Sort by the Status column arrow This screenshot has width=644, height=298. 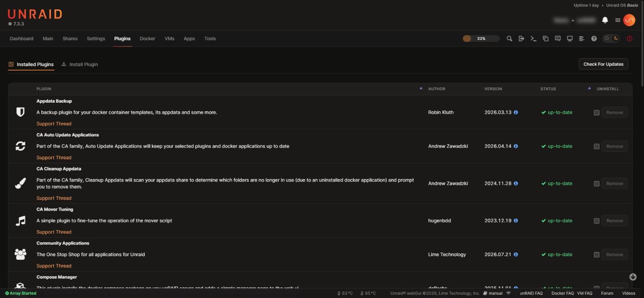tap(589, 88)
